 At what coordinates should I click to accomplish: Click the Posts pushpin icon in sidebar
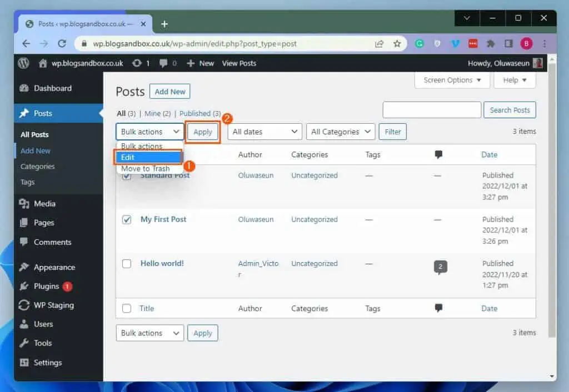tap(24, 113)
